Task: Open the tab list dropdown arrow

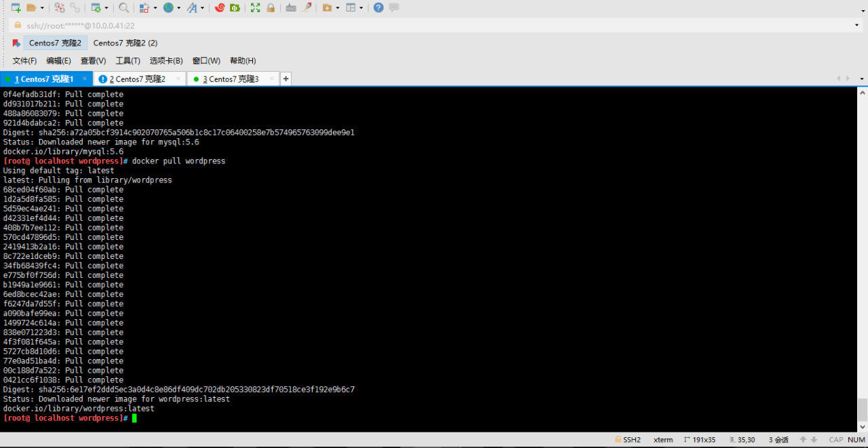Action: 862,79
